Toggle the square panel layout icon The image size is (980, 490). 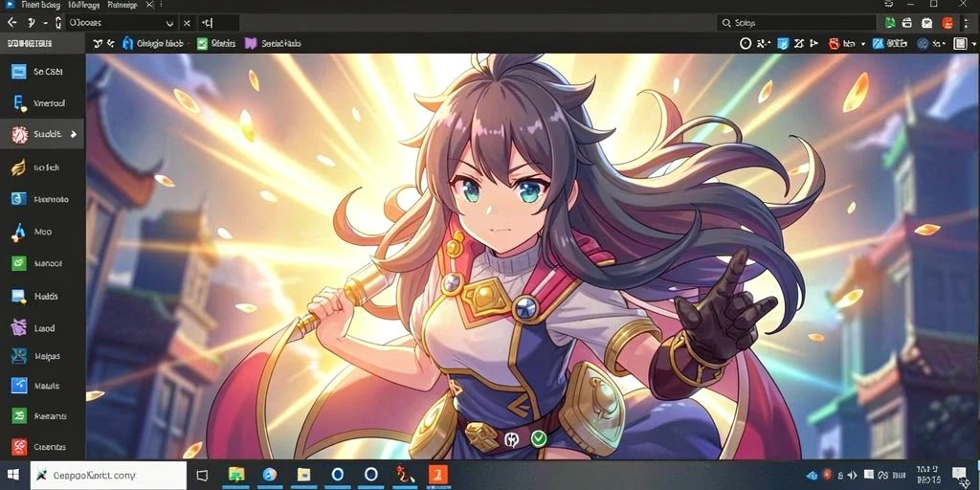pos(960,44)
